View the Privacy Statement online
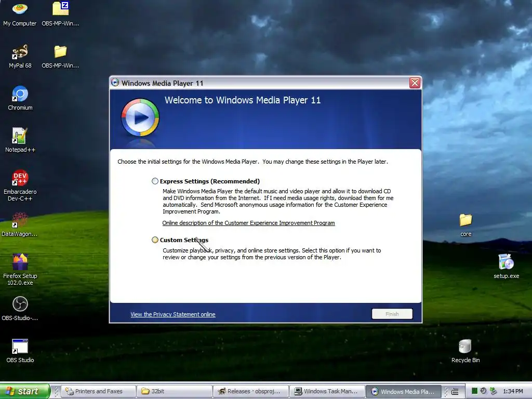Screen dimensions: 532x399 (x=172, y=314)
